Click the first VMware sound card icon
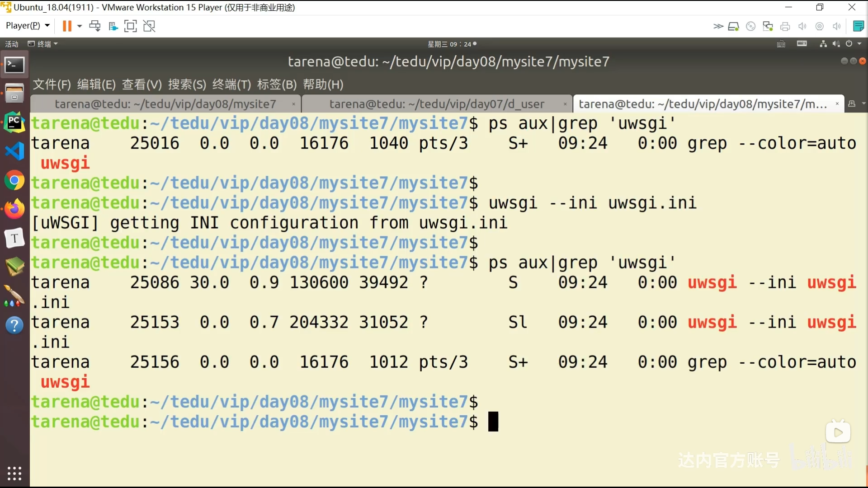Viewport: 868px width, 488px height. pyautogui.click(x=802, y=27)
